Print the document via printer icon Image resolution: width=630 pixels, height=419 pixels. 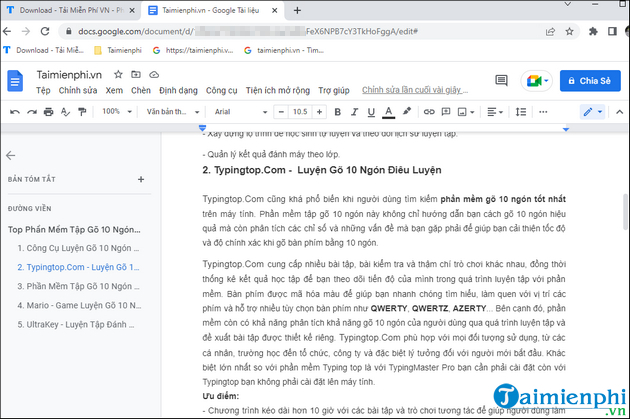tap(49, 112)
